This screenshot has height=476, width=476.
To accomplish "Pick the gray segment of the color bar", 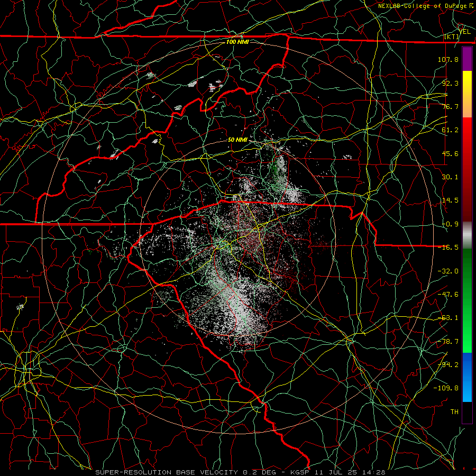I will [467, 235].
